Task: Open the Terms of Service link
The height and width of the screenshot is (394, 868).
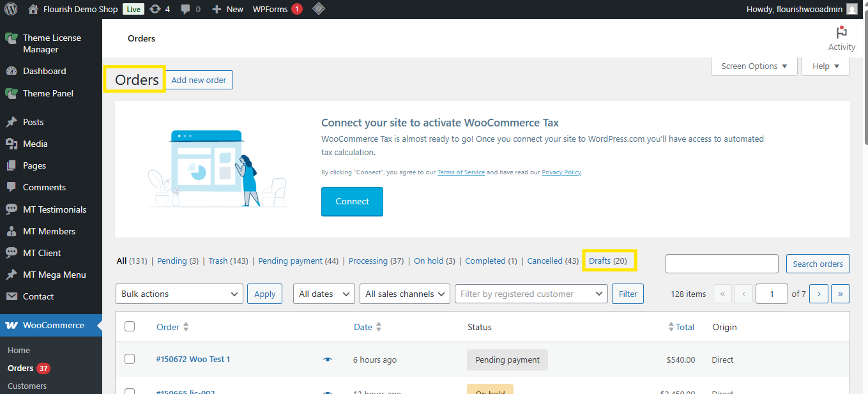Action: [x=461, y=172]
